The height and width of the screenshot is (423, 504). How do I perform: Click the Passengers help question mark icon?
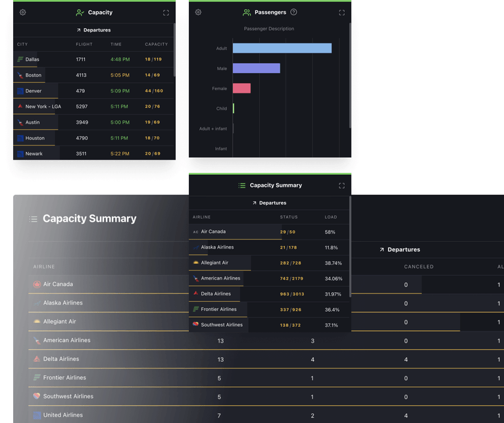pyautogui.click(x=293, y=12)
